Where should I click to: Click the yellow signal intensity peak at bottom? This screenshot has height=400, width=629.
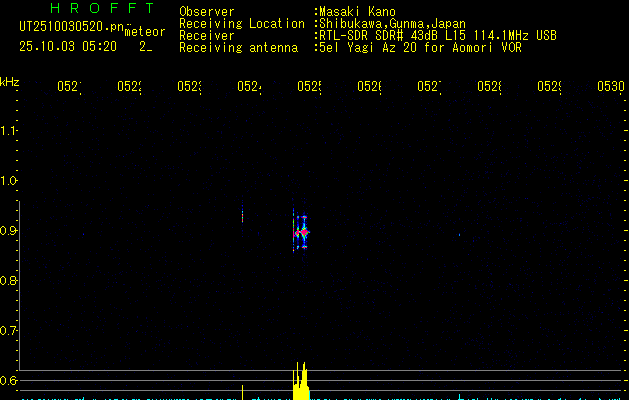click(x=301, y=381)
